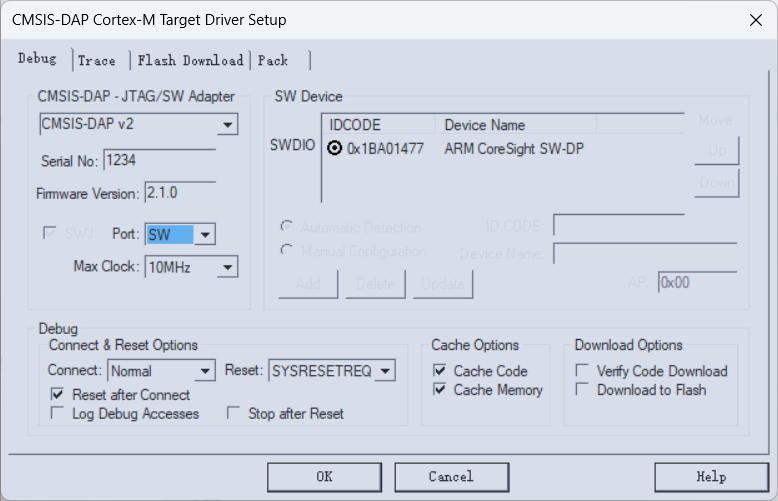Switch to the Pack tab

(x=273, y=60)
